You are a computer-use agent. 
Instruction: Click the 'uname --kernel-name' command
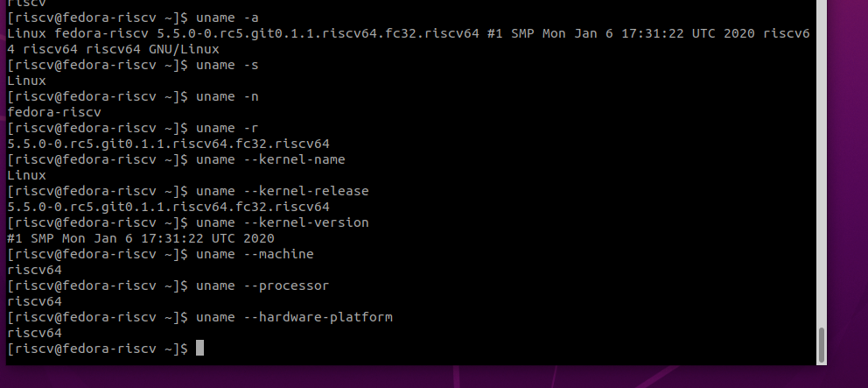pyautogui.click(x=270, y=159)
